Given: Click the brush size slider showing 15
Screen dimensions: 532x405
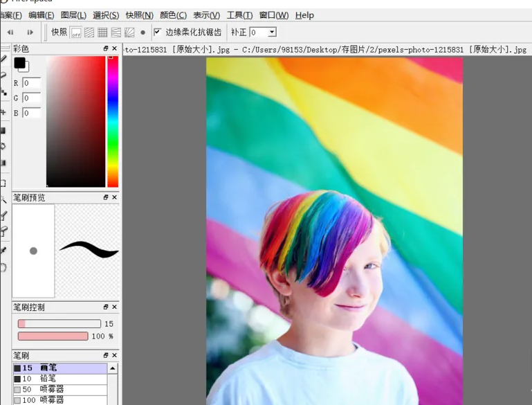Looking at the screenshot, I should [x=59, y=323].
